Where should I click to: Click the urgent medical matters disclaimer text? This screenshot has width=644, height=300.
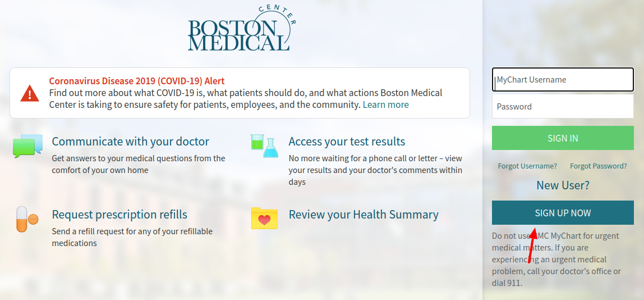(x=557, y=260)
